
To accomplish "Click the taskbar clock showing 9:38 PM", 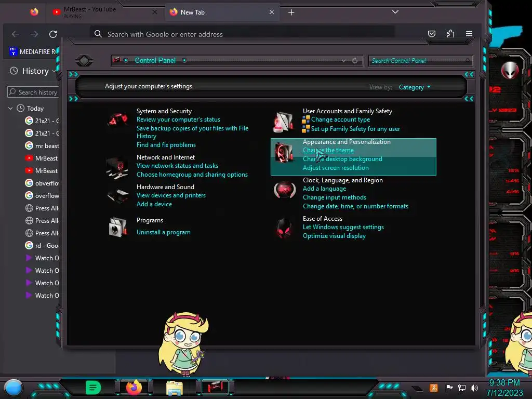I will 504,388.
